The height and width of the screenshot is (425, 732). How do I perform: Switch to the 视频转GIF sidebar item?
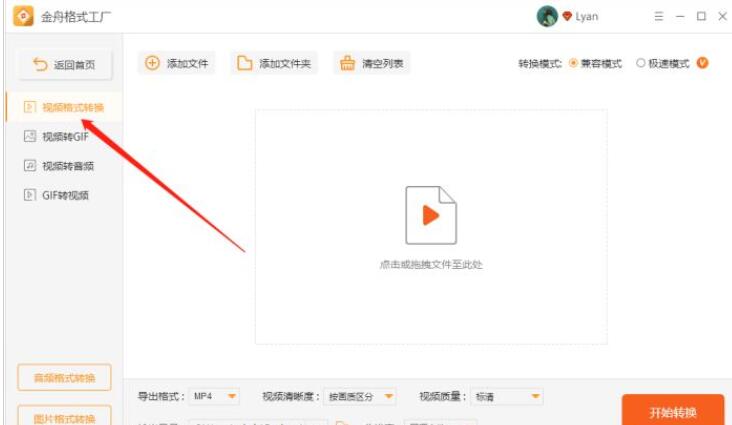click(x=64, y=136)
